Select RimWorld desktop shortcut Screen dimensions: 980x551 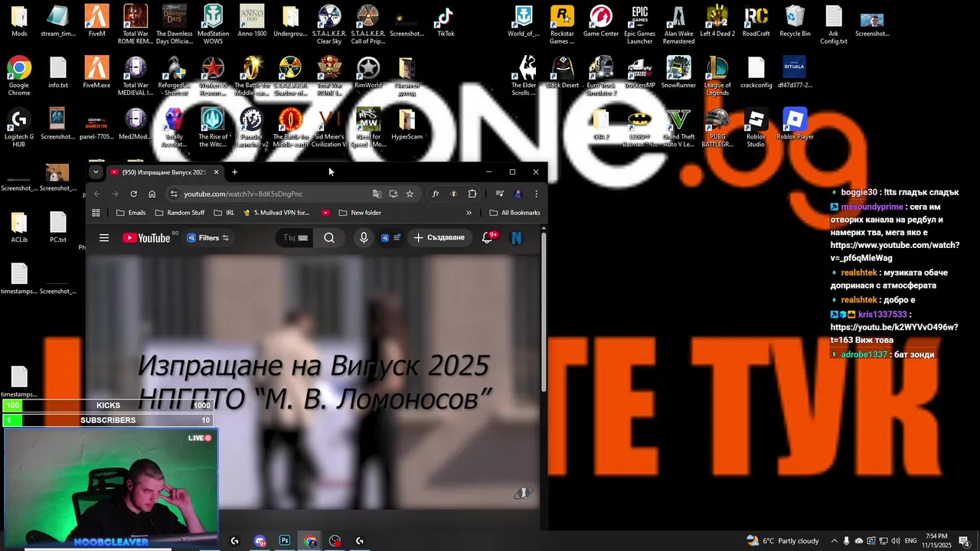[x=368, y=73]
